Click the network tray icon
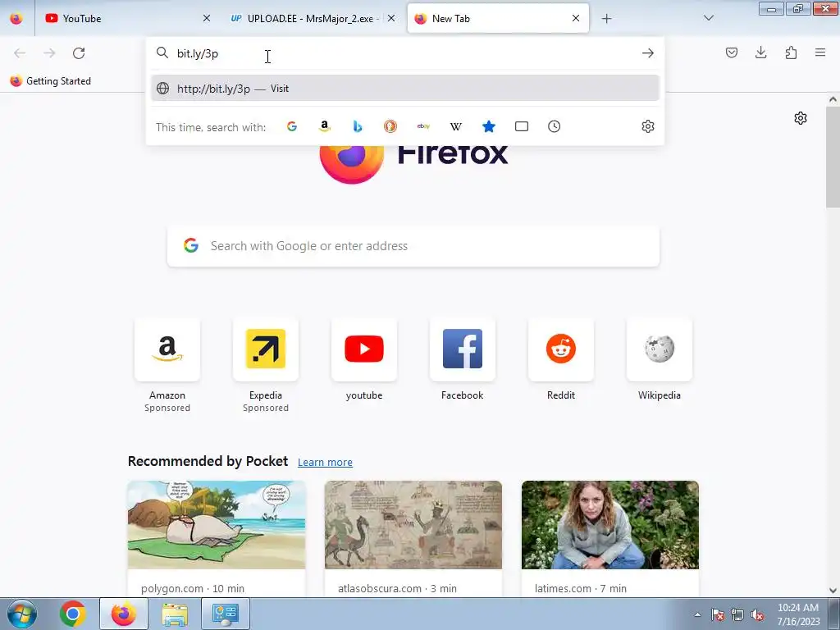The height and width of the screenshot is (630, 840). coord(737,615)
